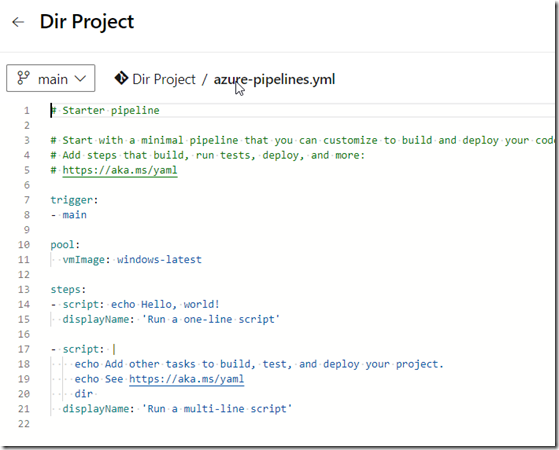
Task: Click the repository diamond git icon
Action: pyautogui.click(x=121, y=78)
